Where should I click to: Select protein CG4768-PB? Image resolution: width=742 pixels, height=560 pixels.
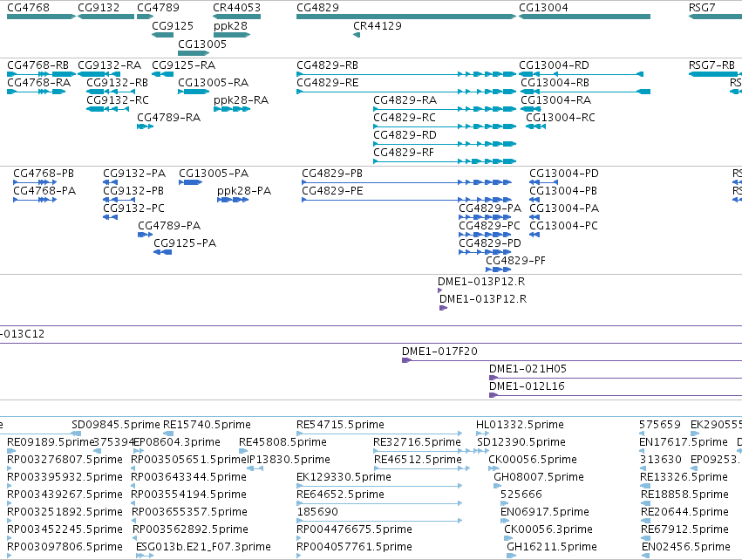[x=44, y=174]
